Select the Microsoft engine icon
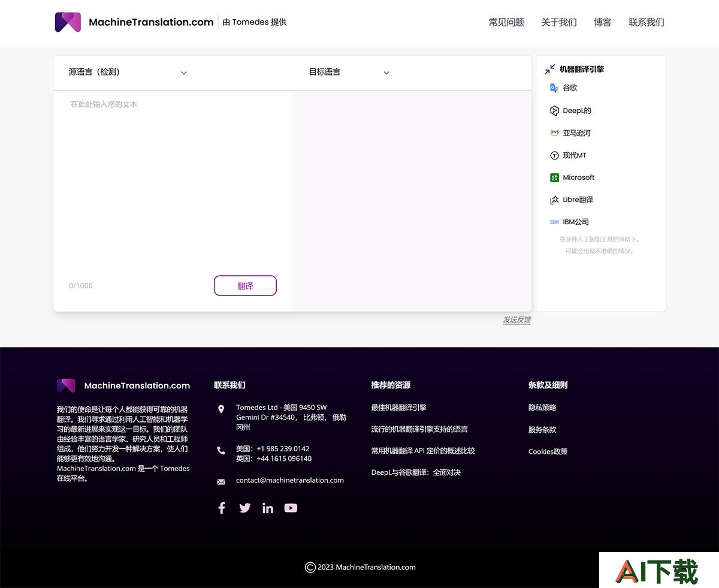This screenshot has height=588, width=719. click(x=554, y=178)
